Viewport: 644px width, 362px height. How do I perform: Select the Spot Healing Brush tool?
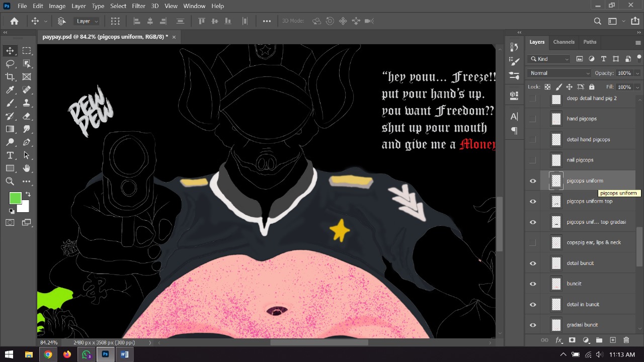[27, 89]
